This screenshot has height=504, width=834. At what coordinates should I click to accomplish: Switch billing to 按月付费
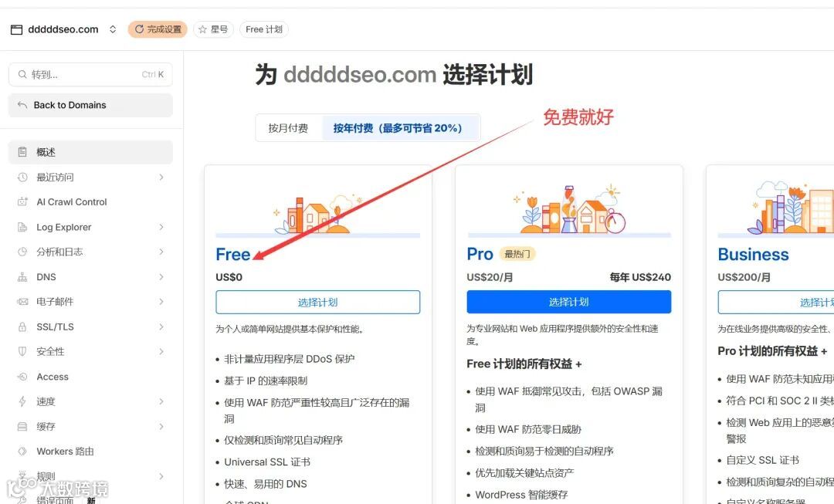[288, 128]
